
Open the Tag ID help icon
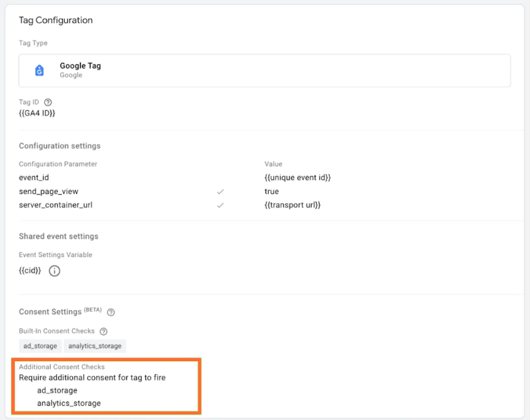click(x=48, y=102)
